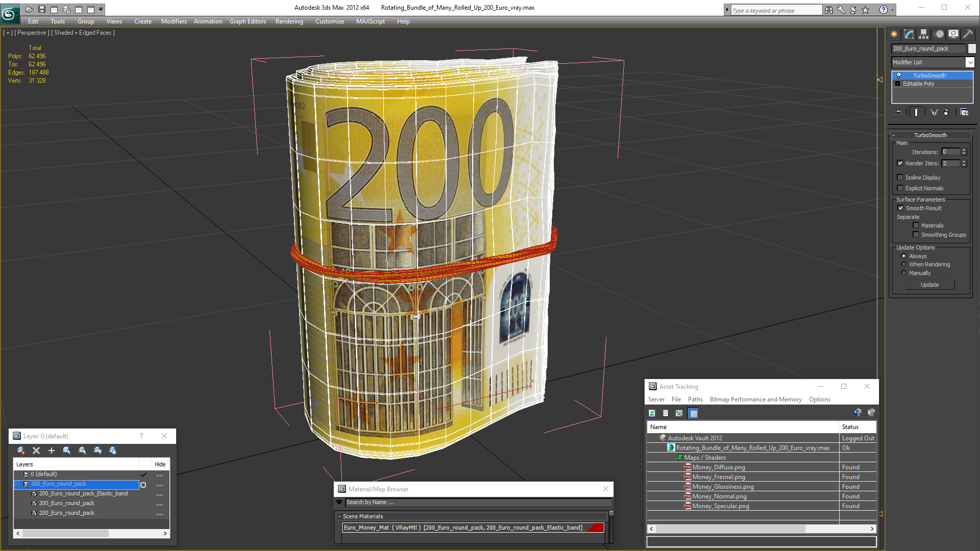Image resolution: width=980 pixels, height=551 pixels.
Task: Toggle Show End Result icon
Action: coord(916,112)
